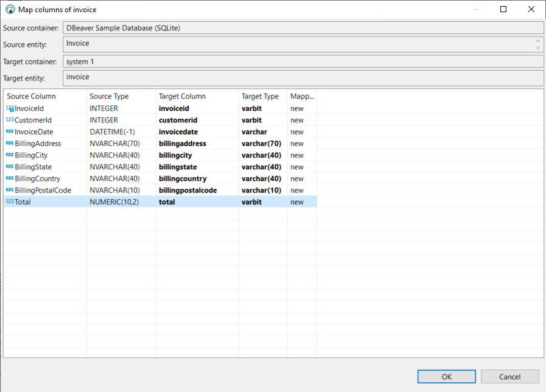Click the ABC icon next to BillingAddress
Image resolution: width=546 pixels, height=392 pixels.
click(9, 143)
